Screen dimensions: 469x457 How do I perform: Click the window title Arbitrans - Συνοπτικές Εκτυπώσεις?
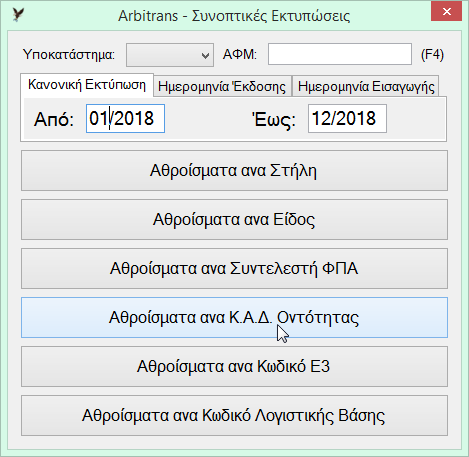(x=234, y=16)
